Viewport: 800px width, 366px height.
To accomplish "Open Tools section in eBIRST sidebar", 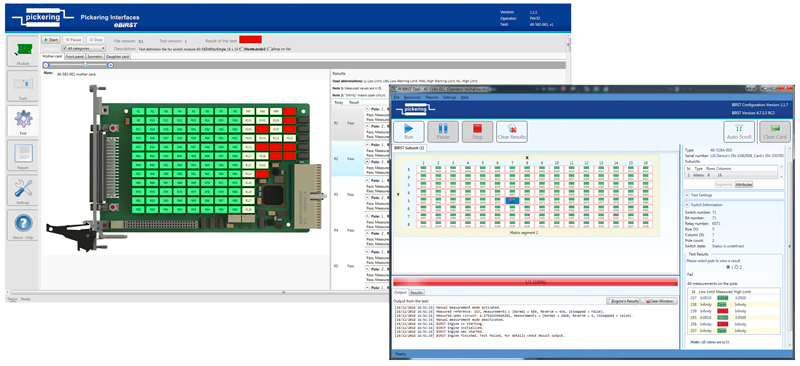I will click(22, 86).
